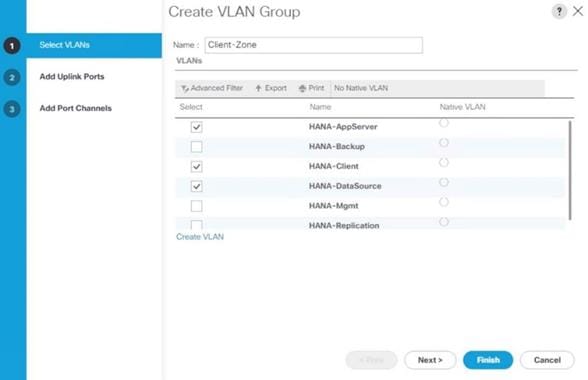Select step 1 circle in wizard
588x380 pixels.
(x=12, y=46)
